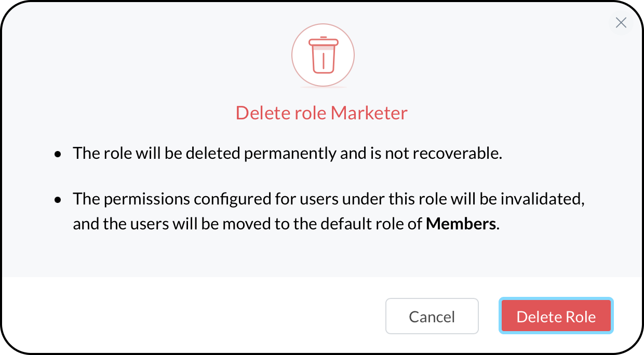Screen dimensions: 644x355
Task: Cancel the role deletion
Action: 432,316
